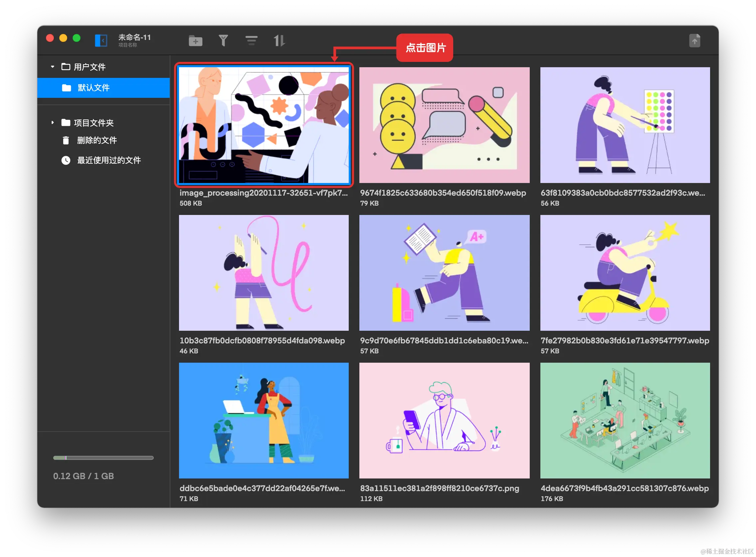Select the three emoji faces thumbnail
The height and width of the screenshot is (557, 756).
pos(444,125)
